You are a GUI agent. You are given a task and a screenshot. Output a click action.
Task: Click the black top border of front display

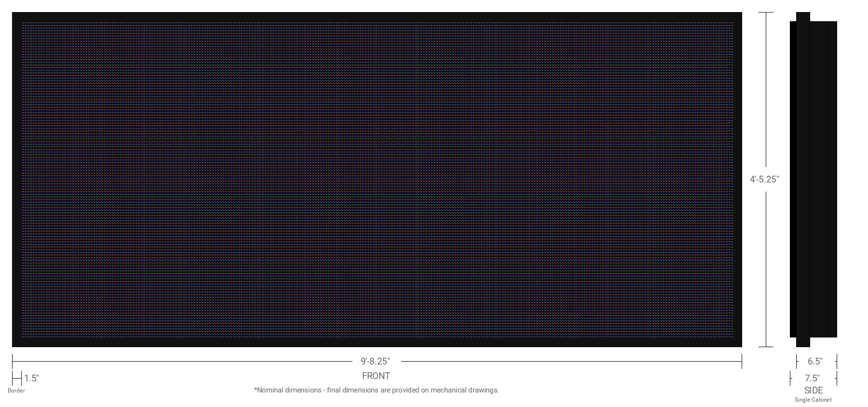(x=377, y=16)
